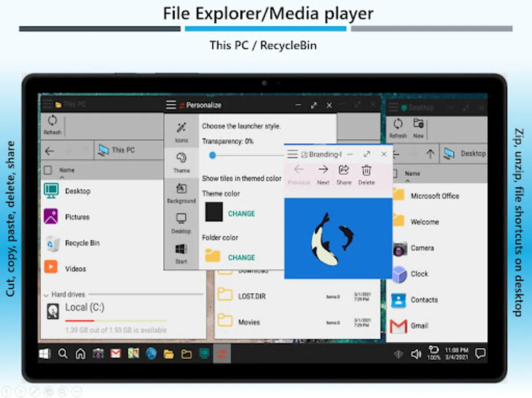Switch to the Icons tab in Personalize

(x=181, y=132)
